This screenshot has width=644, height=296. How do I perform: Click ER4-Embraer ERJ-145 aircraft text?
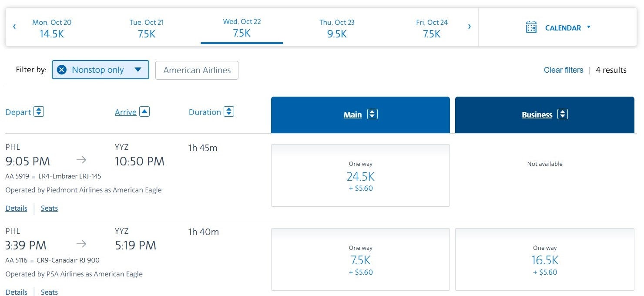pos(70,176)
